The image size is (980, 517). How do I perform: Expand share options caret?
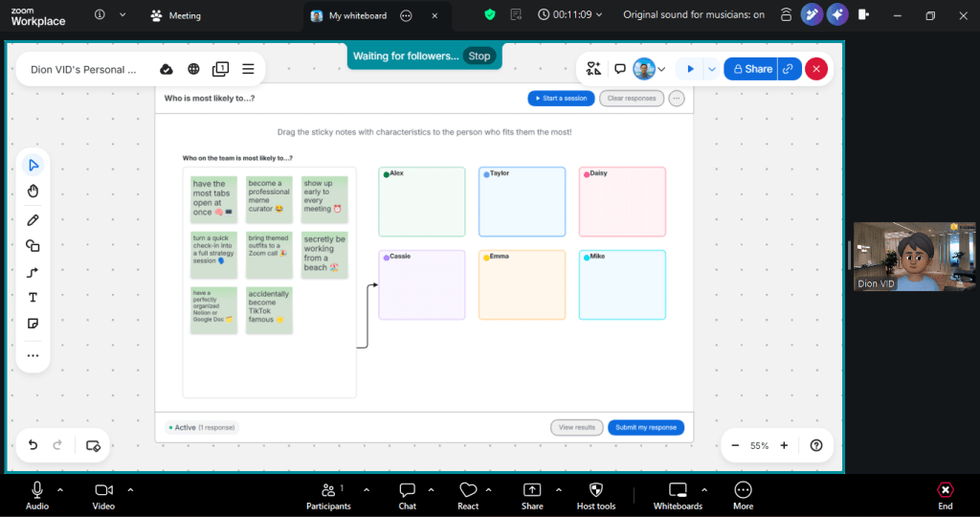point(559,490)
